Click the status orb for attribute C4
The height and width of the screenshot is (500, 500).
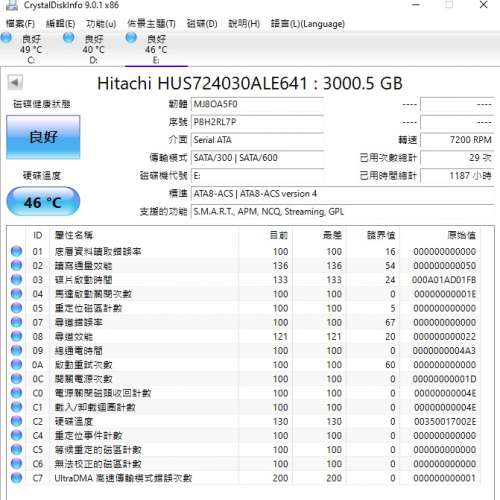coord(16,435)
